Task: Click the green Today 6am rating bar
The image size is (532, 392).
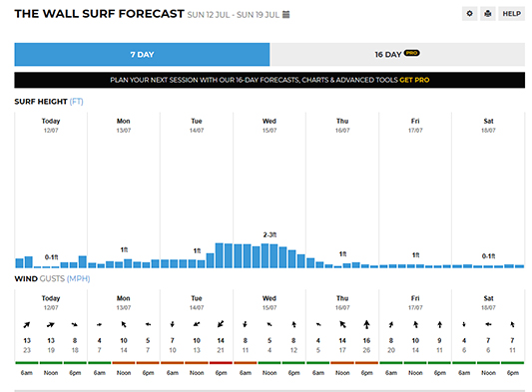Action: coord(27,363)
